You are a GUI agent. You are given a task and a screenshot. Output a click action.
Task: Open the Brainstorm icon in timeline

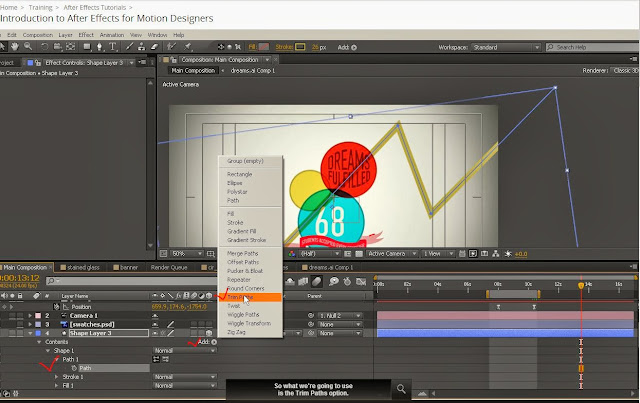pyautogui.click(x=334, y=281)
